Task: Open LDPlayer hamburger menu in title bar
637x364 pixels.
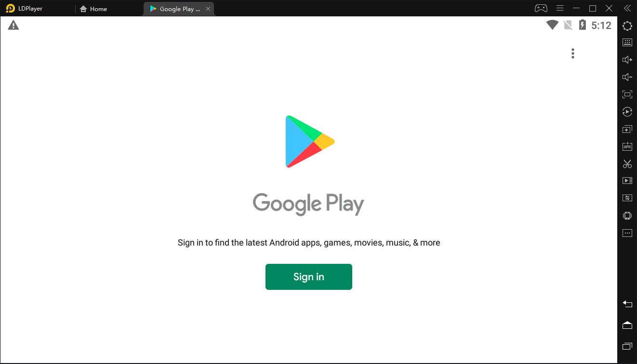Action: click(x=559, y=8)
